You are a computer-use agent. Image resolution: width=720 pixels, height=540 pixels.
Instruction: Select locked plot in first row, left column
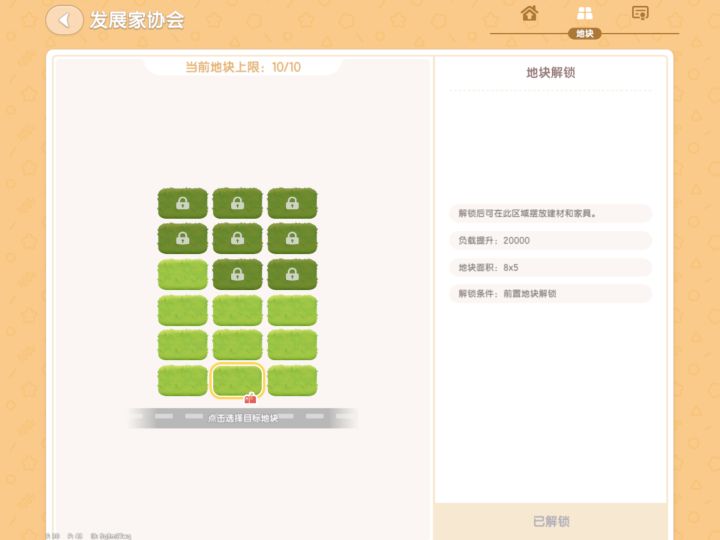[x=183, y=203]
